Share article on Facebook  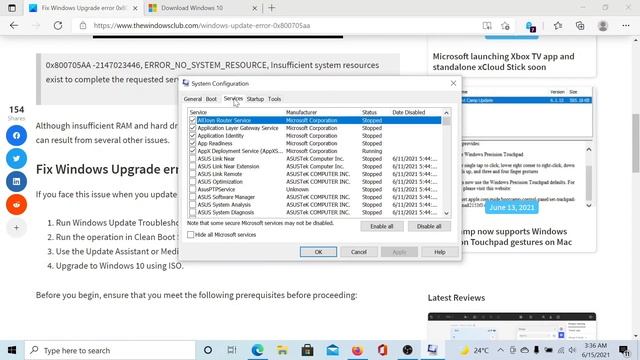(16, 136)
